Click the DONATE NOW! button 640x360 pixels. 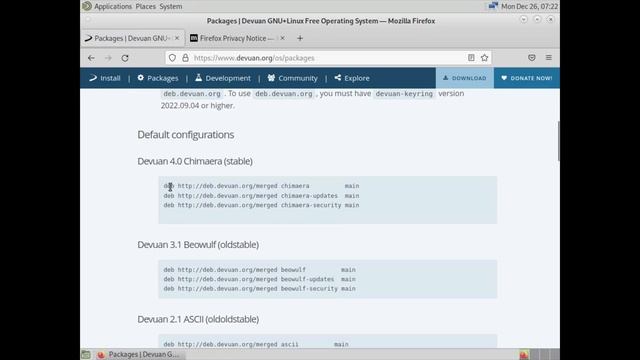pos(527,78)
